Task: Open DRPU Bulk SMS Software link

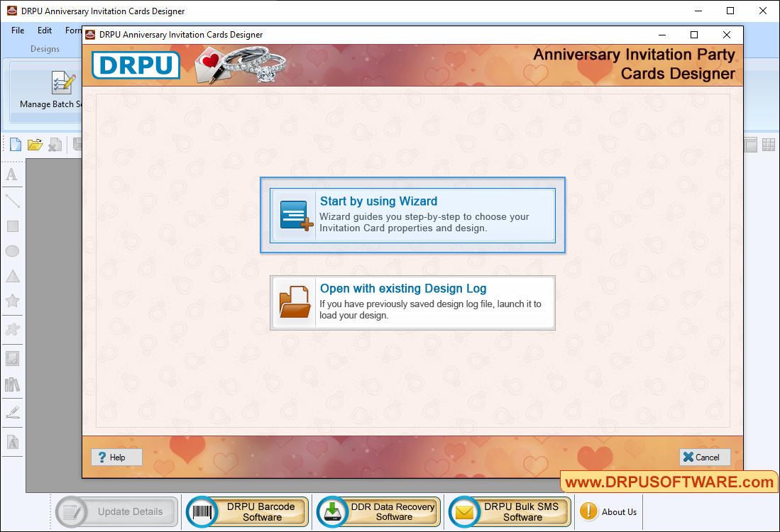Action: pos(510,512)
